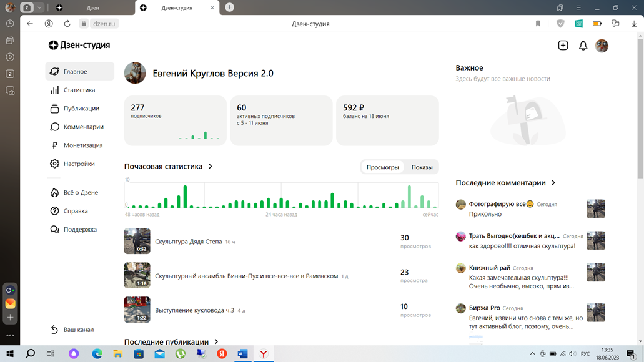Viewport: 644px width, 362px height.
Task: Click the channel avatar beside Евгений Круглов
Action: (135, 73)
